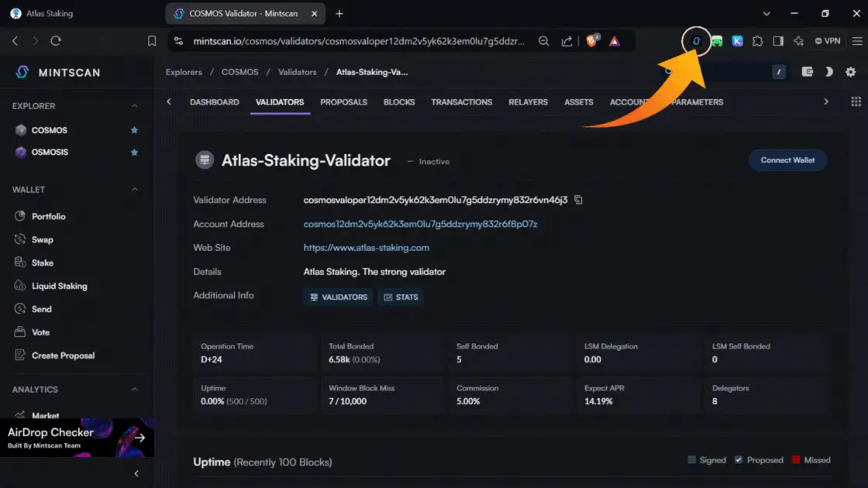
Task: Click the Brave Shields icon
Action: (x=593, y=41)
